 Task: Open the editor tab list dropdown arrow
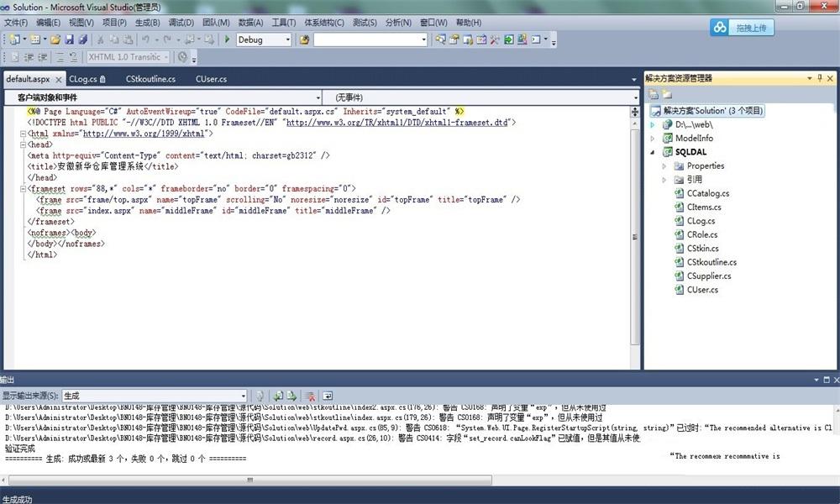[x=633, y=79]
